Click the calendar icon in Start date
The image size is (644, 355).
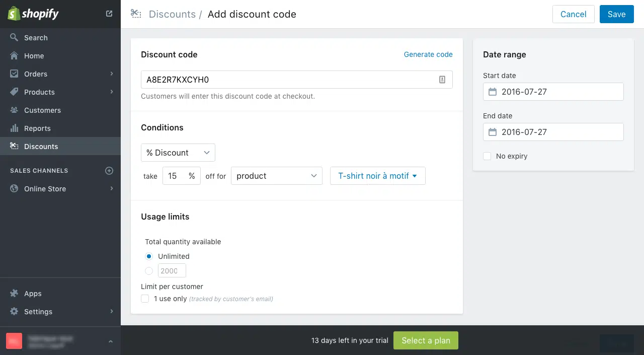point(493,92)
